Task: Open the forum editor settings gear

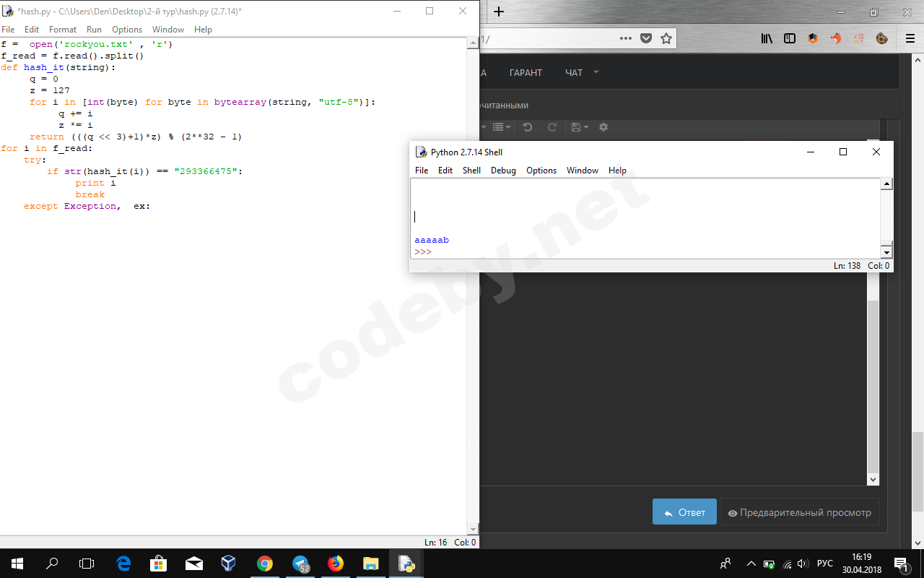Action: click(x=603, y=127)
